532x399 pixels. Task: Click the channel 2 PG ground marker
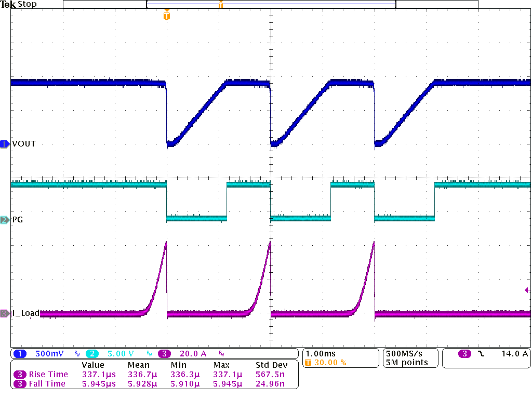[5, 220]
